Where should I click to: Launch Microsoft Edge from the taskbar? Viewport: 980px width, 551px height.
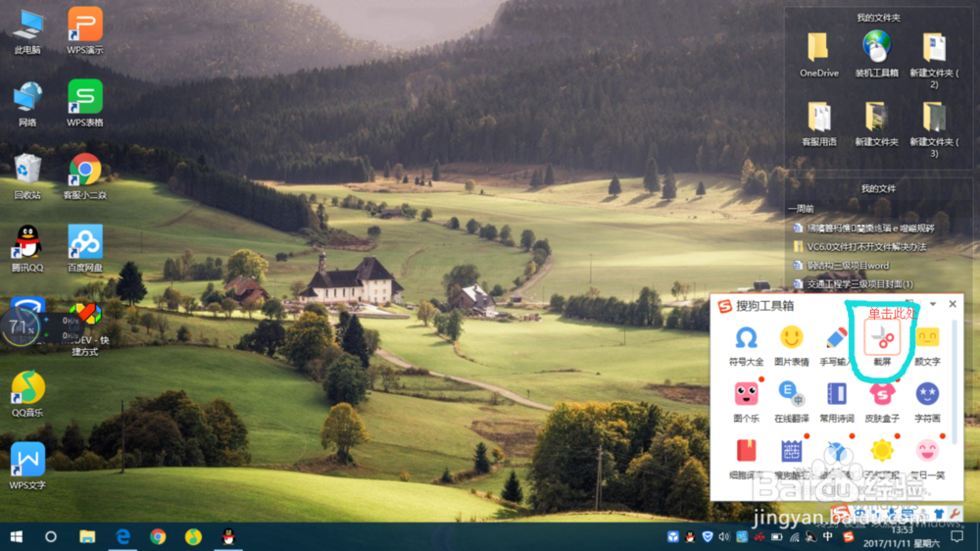pos(122,536)
